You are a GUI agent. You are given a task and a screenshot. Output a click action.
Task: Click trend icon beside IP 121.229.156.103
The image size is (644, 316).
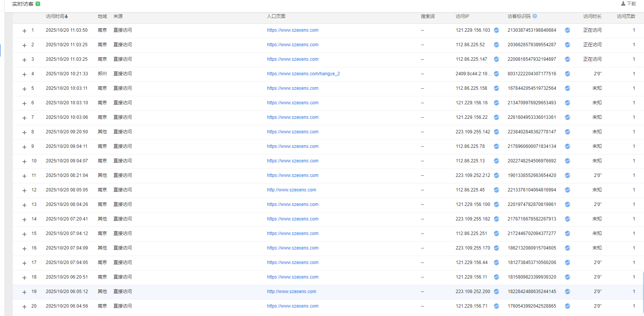(x=496, y=30)
